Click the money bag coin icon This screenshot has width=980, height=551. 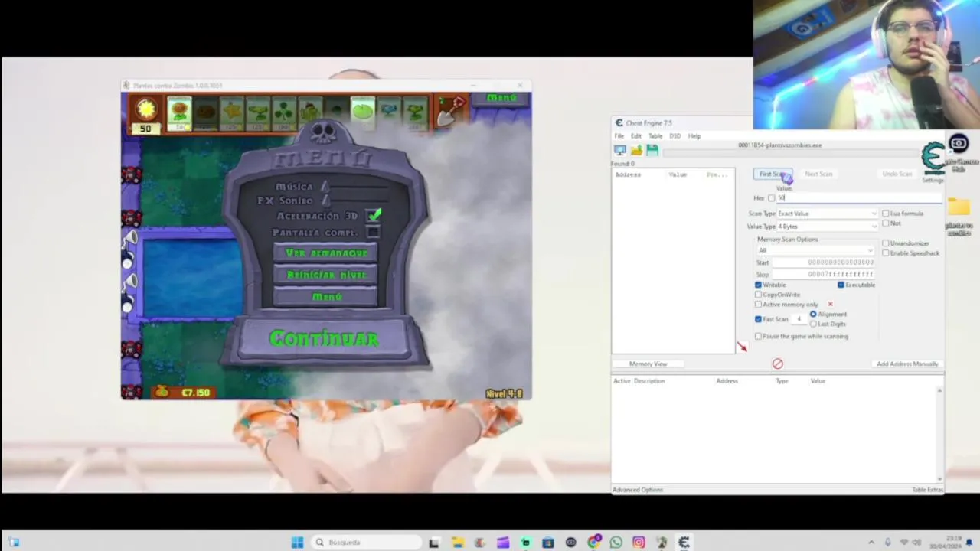pos(162,392)
